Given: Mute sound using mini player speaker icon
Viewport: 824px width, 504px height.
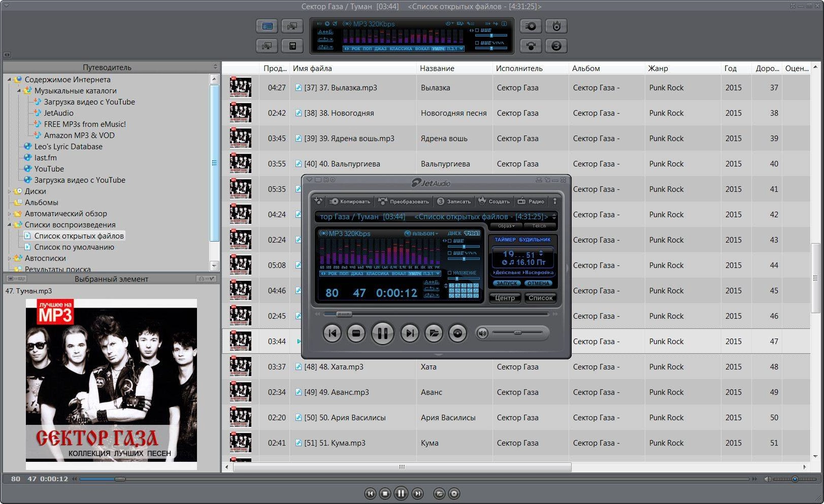Looking at the screenshot, I should coord(482,333).
